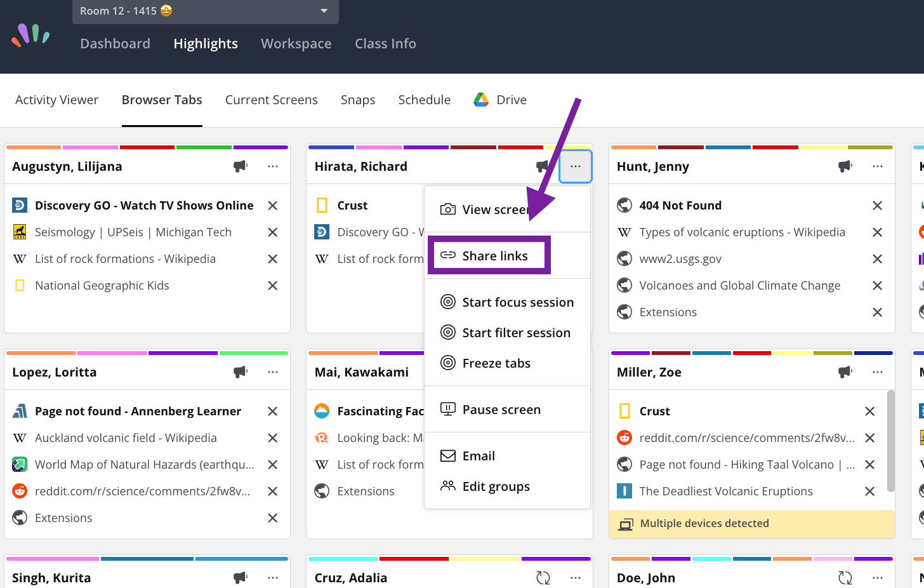Image resolution: width=924 pixels, height=588 pixels.
Task: Close Lopez's reddit.com science tab
Action: 273,491
